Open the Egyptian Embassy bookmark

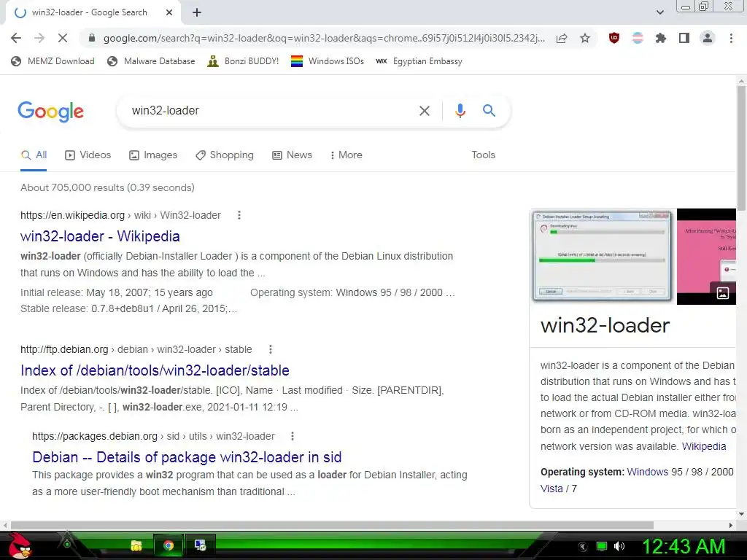click(x=419, y=61)
